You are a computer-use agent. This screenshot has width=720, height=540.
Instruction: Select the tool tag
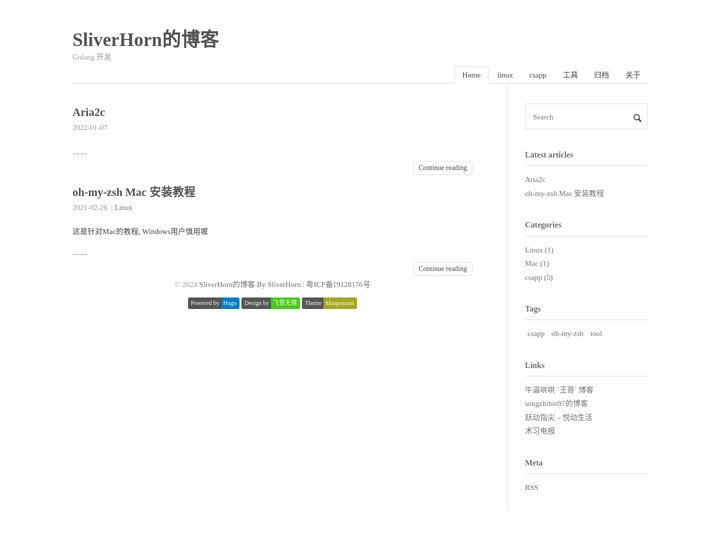click(596, 333)
